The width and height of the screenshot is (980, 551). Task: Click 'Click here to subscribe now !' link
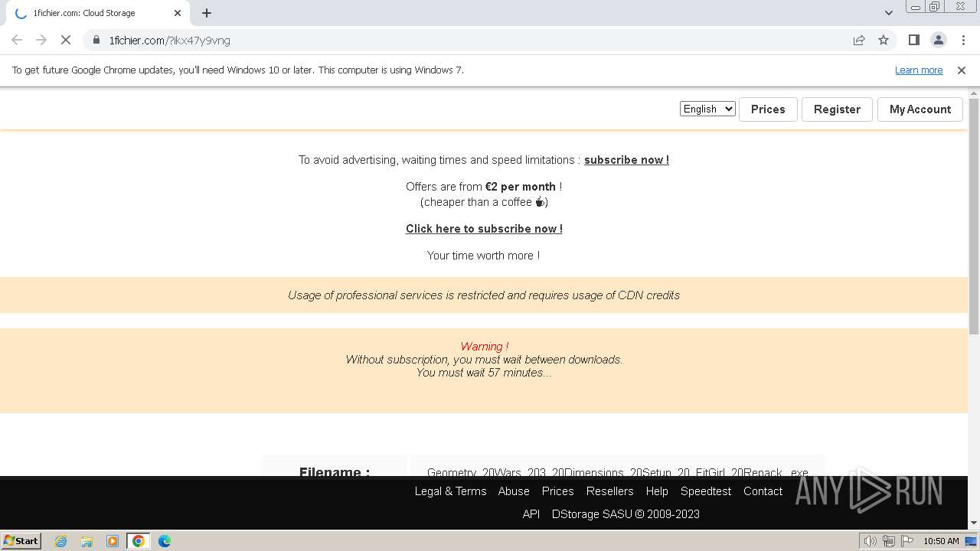pyautogui.click(x=484, y=229)
